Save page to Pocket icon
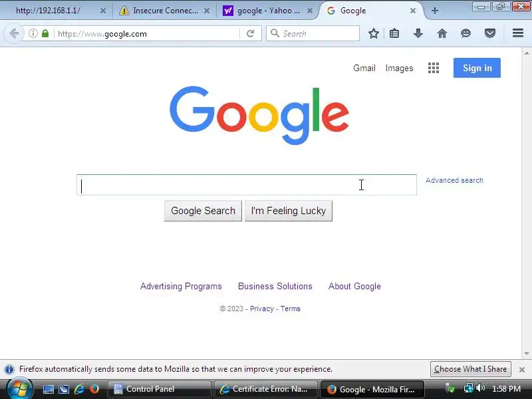 [x=490, y=33]
